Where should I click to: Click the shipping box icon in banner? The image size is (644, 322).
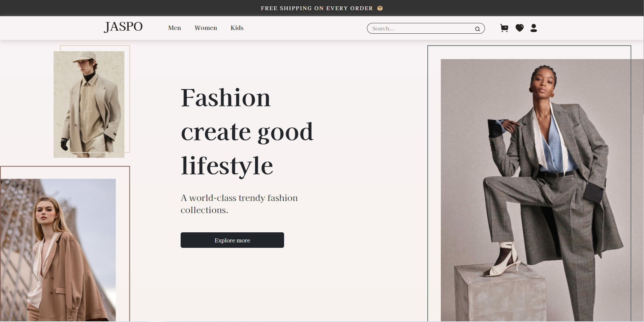click(380, 8)
